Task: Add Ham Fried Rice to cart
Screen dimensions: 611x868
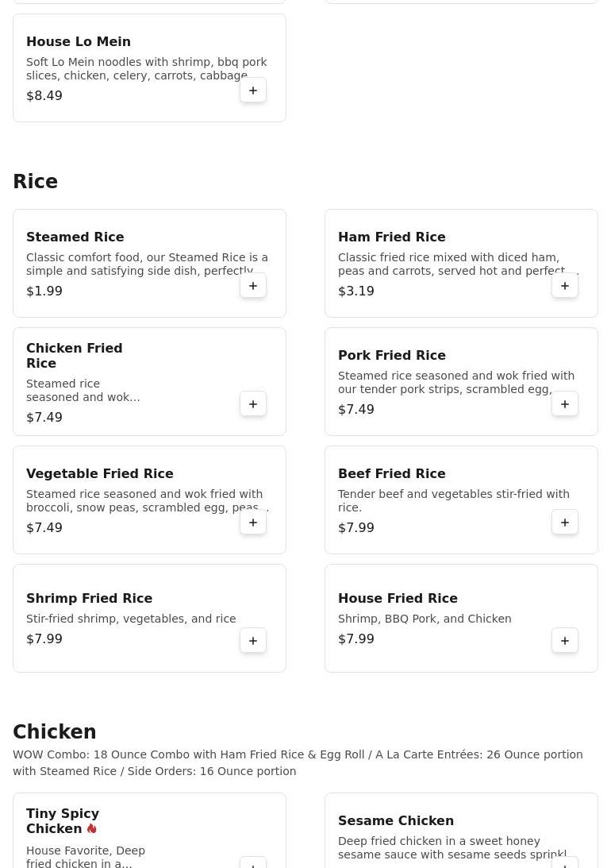Action: (565, 286)
